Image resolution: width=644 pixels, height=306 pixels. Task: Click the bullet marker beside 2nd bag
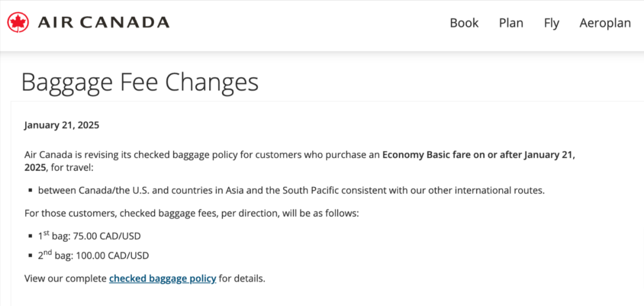coord(30,257)
